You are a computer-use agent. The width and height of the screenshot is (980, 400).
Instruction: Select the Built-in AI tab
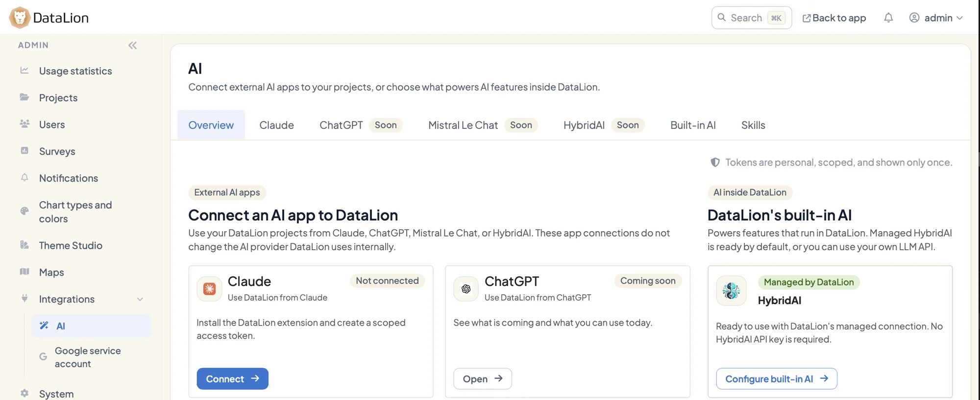pyautogui.click(x=693, y=125)
